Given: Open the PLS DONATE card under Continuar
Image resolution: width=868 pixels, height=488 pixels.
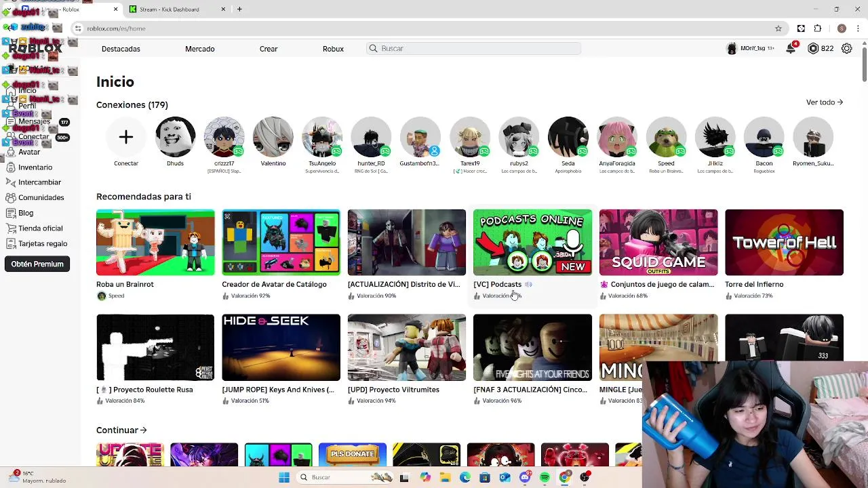Looking at the screenshot, I should pyautogui.click(x=353, y=455).
